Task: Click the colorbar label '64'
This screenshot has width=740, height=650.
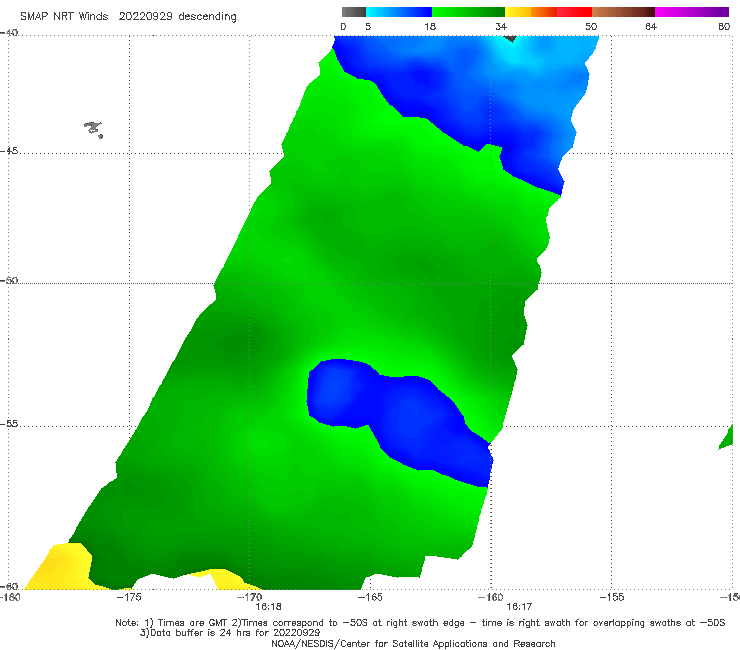Action: pyautogui.click(x=651, y=26)
